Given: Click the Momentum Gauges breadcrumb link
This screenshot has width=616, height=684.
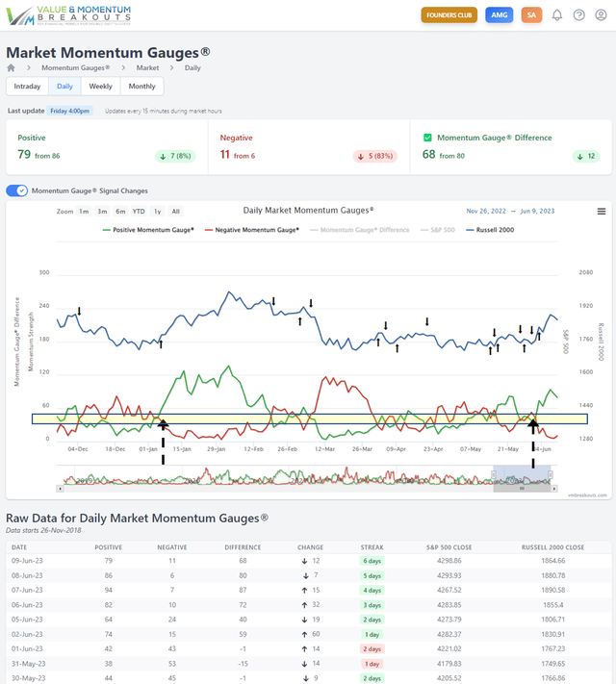Looking at the screenshot, I should (75, 67).
